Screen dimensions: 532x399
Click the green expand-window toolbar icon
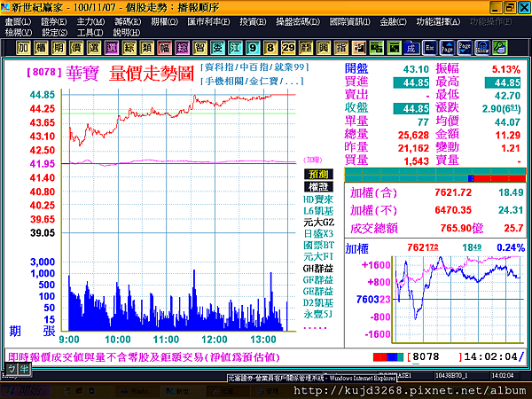[394, 48]
